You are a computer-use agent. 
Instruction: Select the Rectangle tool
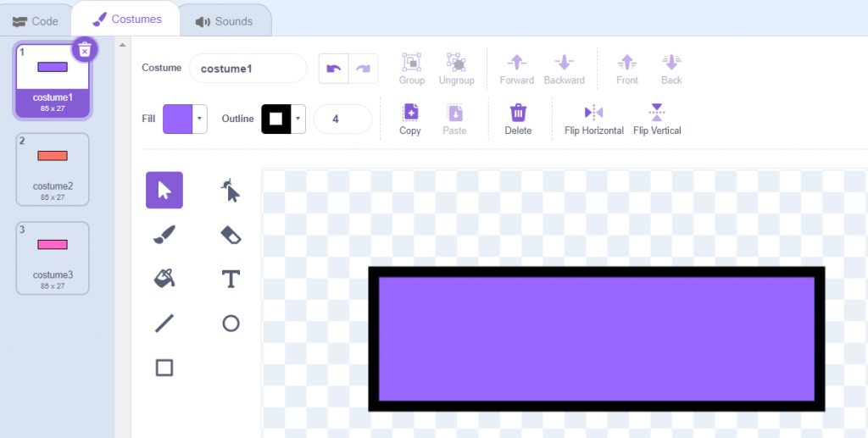click(164, 367)
